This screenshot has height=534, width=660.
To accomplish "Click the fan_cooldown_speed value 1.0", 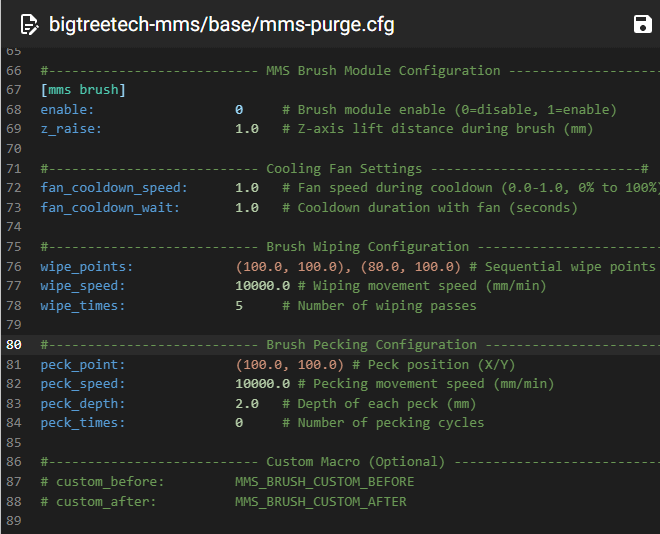I will pyautogui.click(x=246, y=188).
